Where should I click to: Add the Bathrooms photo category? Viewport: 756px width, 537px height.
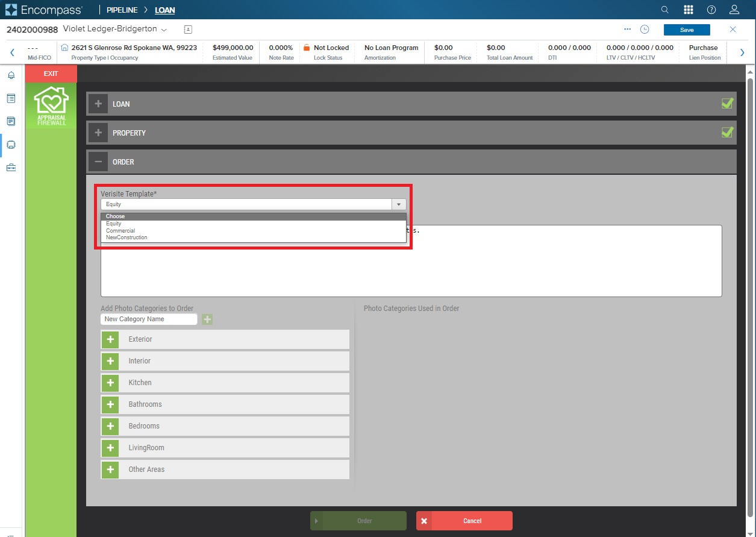[110, 404]
